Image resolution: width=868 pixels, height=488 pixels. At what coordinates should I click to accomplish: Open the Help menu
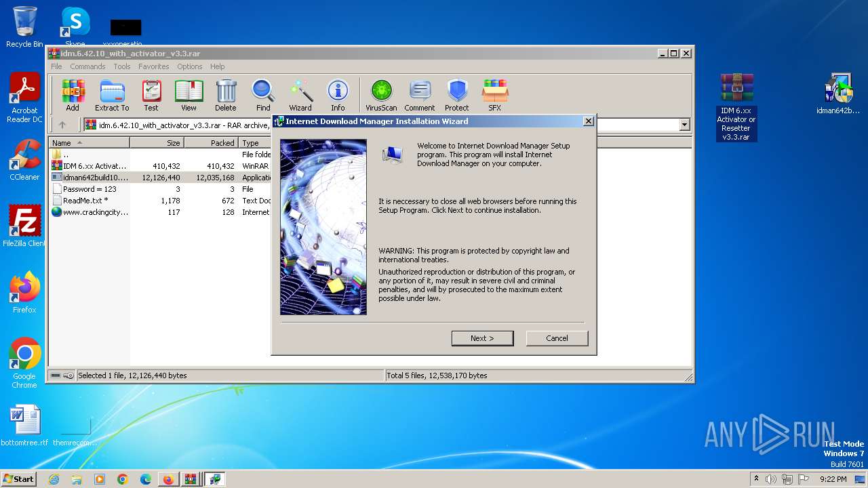click(x=217, y=66)
